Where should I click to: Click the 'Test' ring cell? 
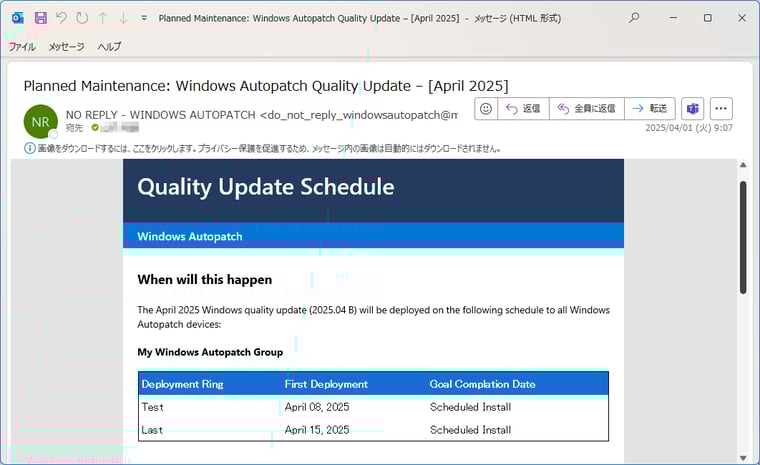(152, 407)
